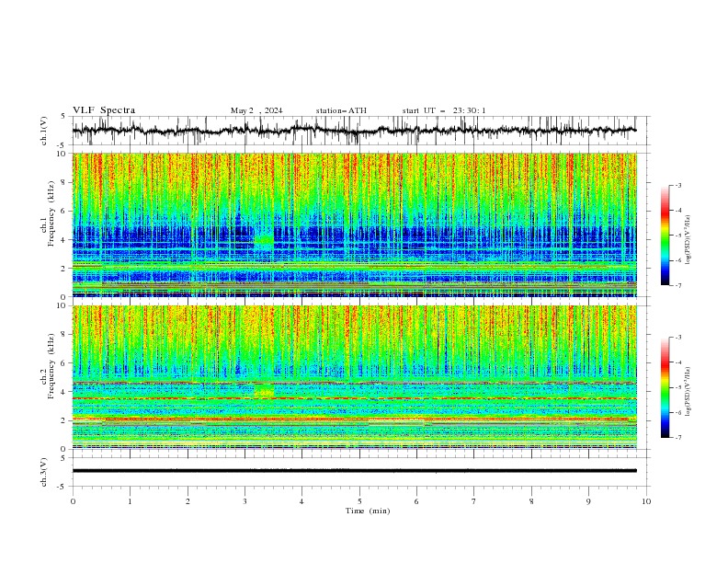
Task: Click inside the ch.1 spectrogram panel
Action: click(x=355, y=224)
